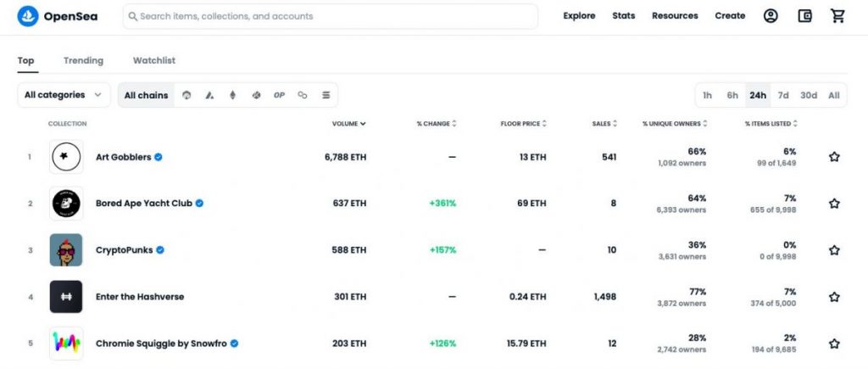Click the 655 of 9,998 listed text
868x369 pixels.
[x=772, y=210]
